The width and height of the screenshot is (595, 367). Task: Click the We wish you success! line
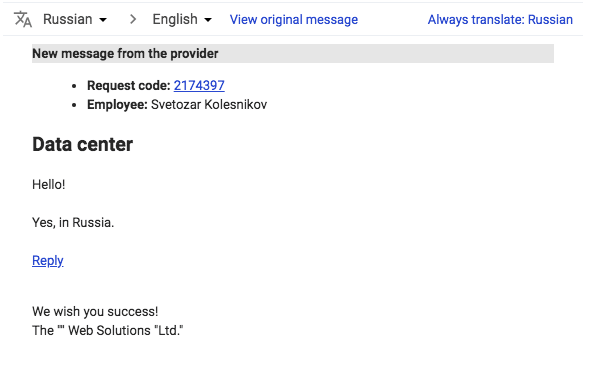[95, 312]
